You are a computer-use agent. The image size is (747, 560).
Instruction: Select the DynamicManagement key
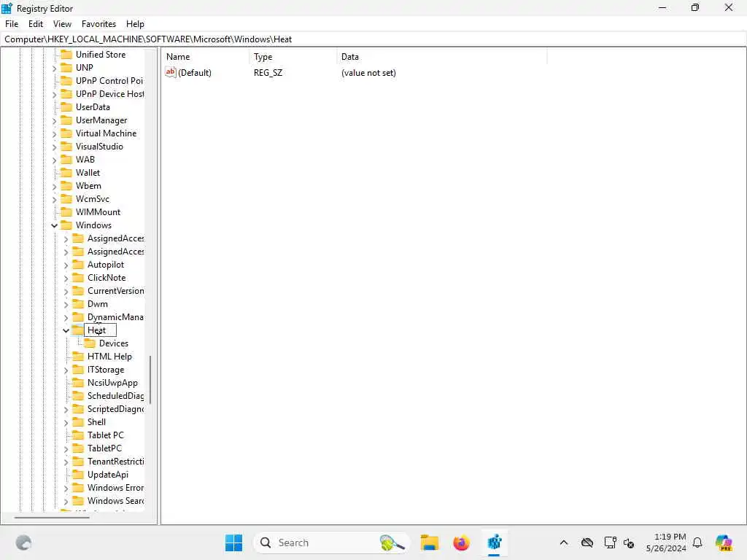coord(115,316)
